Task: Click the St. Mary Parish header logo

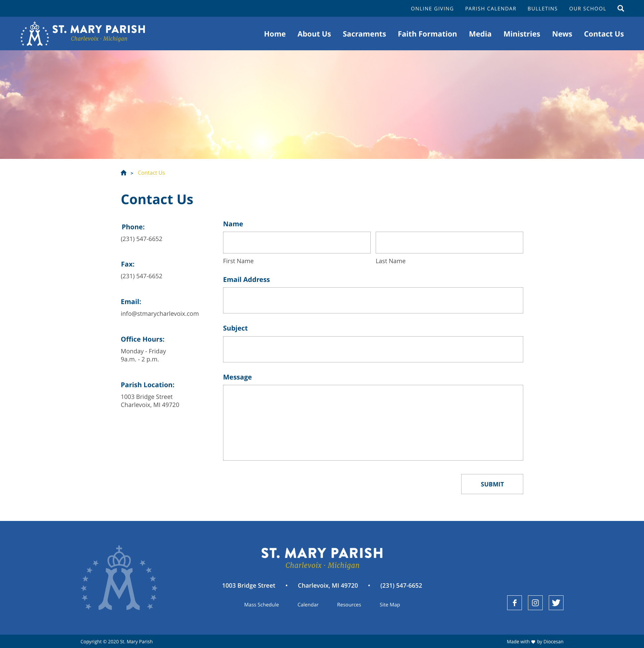Action: tap(83, 34)
